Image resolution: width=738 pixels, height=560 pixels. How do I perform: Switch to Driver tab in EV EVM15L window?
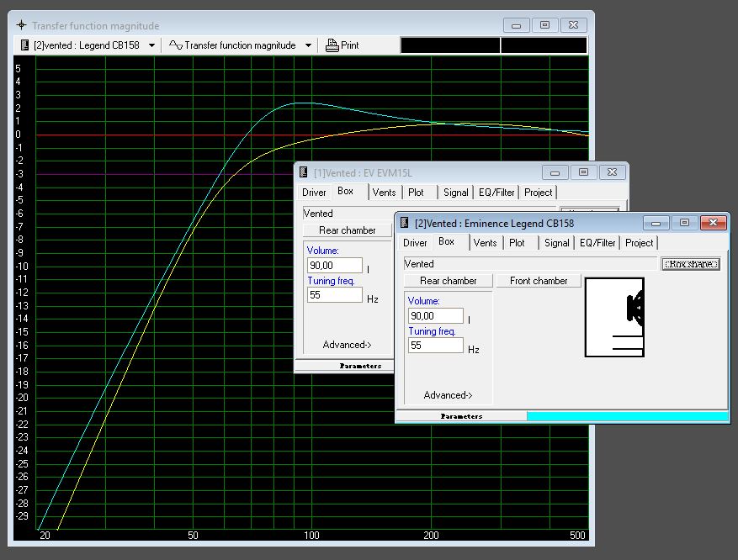(314, 193)
